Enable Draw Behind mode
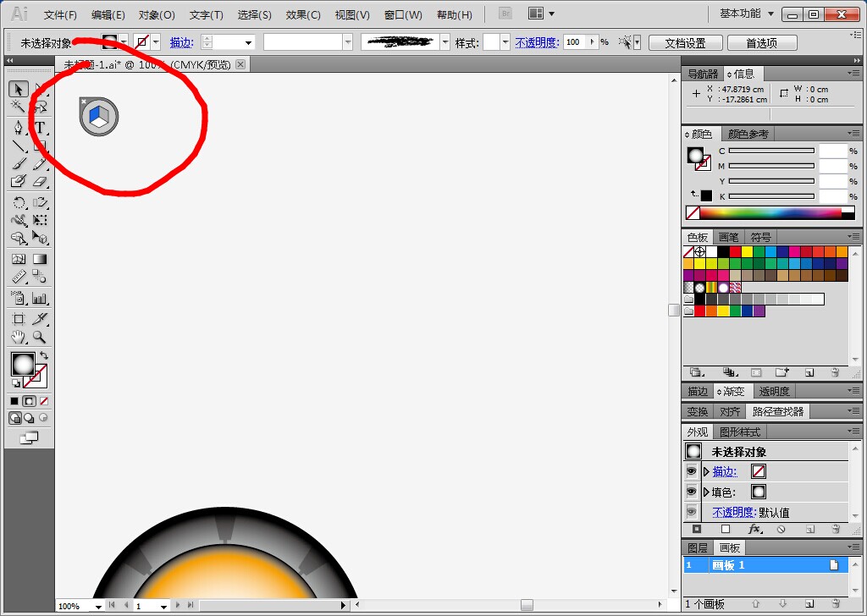 29,418
